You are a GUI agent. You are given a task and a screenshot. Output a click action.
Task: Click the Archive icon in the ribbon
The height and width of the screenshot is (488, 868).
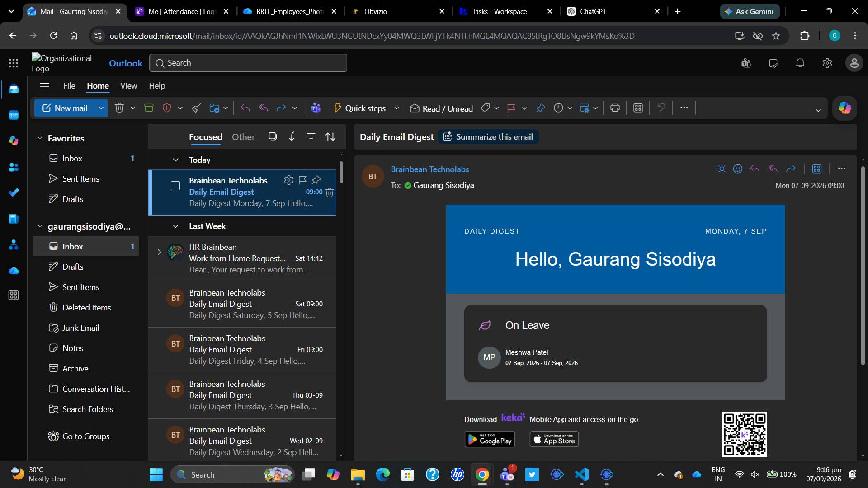click(x=149, y=108)
